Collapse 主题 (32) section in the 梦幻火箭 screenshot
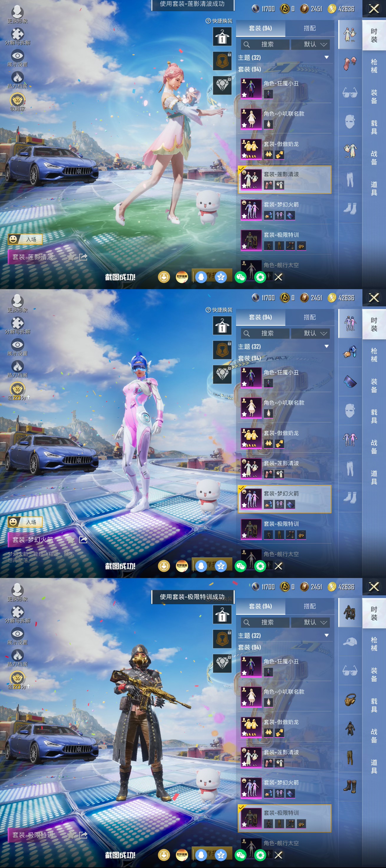This screenshot has height=868, width=386. click(x=326, y=347)
